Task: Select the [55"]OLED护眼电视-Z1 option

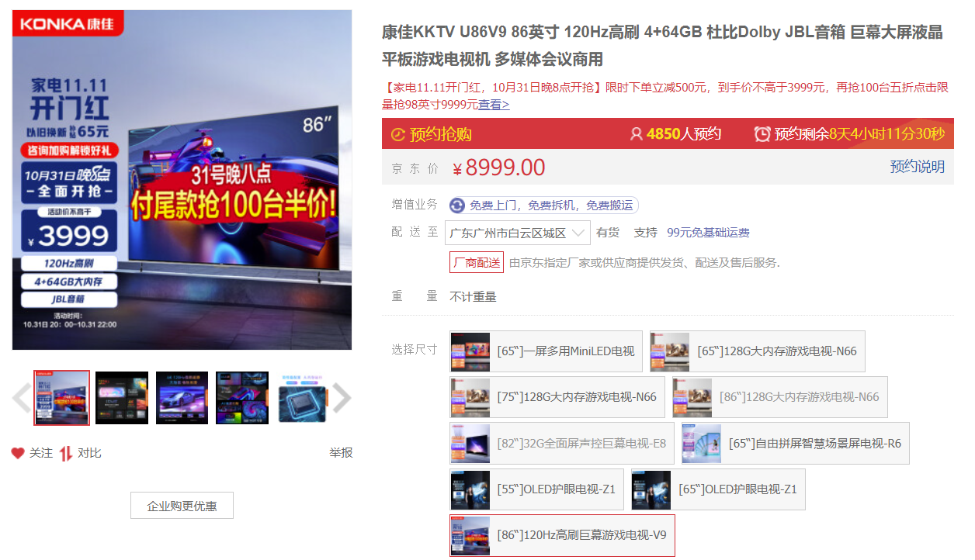Action: pyautogui.click(x=535, y=489)
